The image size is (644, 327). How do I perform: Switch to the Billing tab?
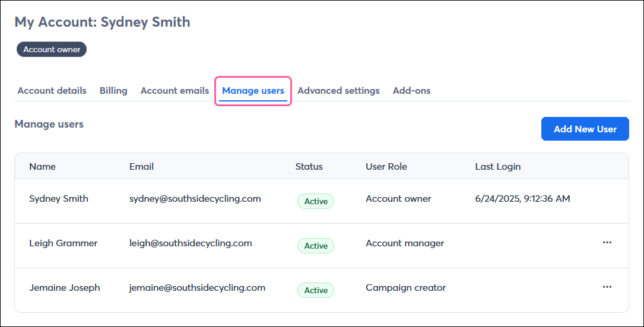[x=113, y=91]
